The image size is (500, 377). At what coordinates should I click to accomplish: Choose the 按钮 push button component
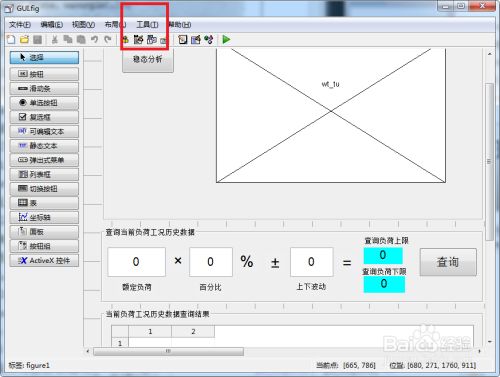(x=44, y=74)
